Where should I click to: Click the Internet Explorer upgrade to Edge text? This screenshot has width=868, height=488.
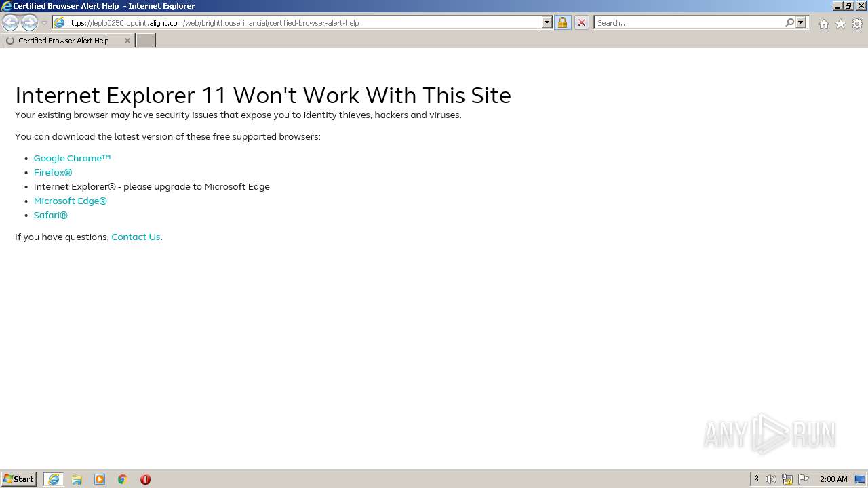(152, 186)
